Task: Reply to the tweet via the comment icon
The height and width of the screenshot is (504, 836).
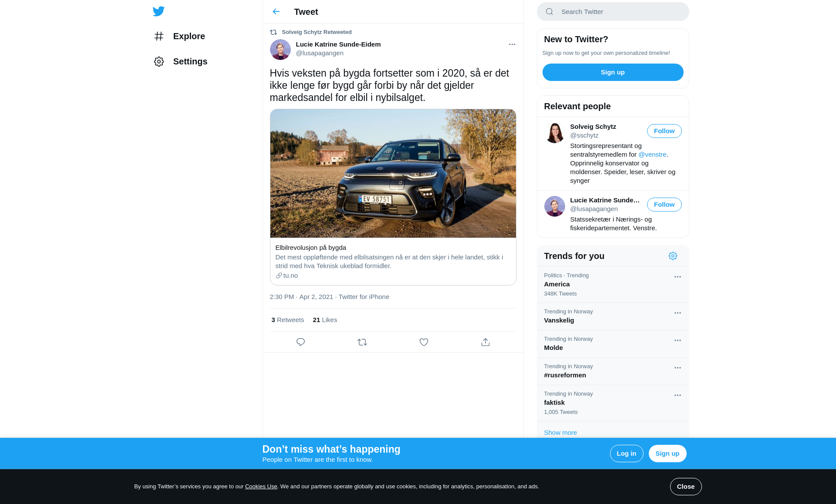Action: [x=300, y=342]
